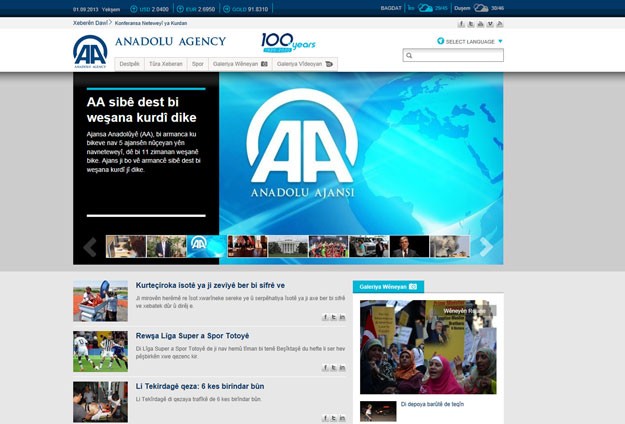Open the Spor menu item

[198, 63]
